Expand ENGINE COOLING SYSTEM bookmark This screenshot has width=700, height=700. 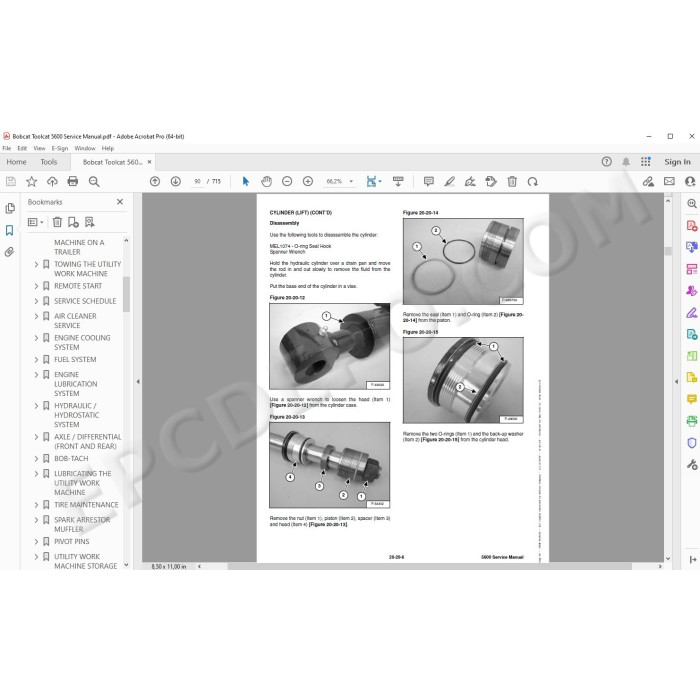(x=37, y=338)
